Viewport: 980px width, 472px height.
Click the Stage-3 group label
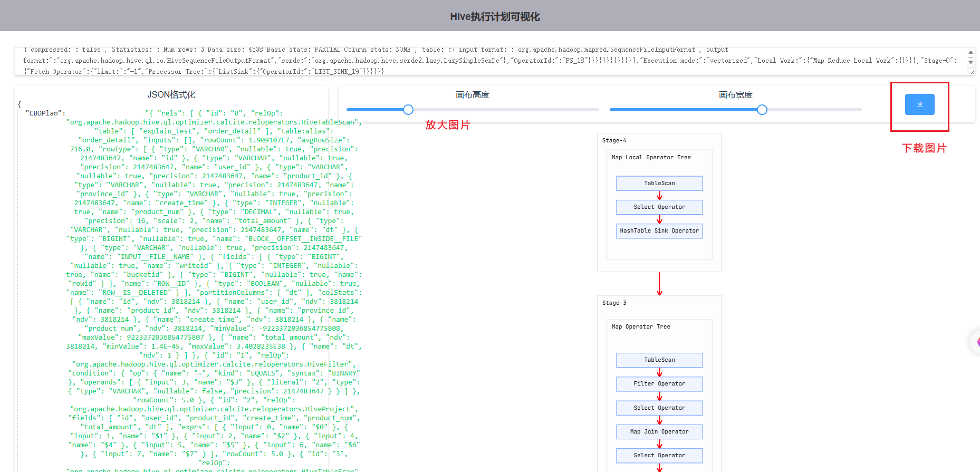coord(614,303)
